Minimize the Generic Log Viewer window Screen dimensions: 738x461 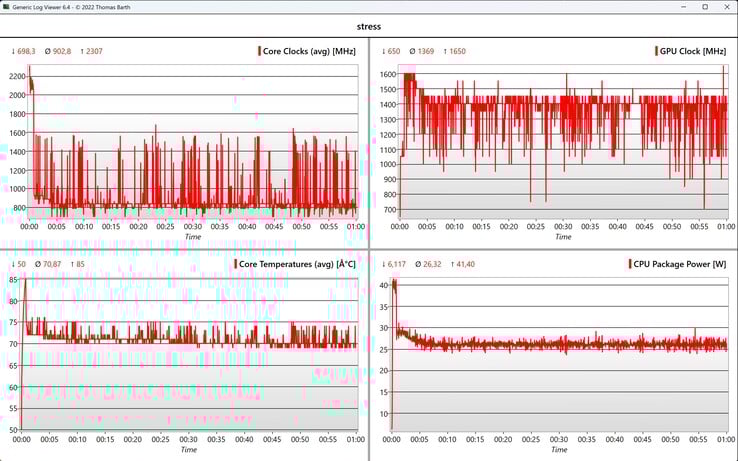click(684, 7)
